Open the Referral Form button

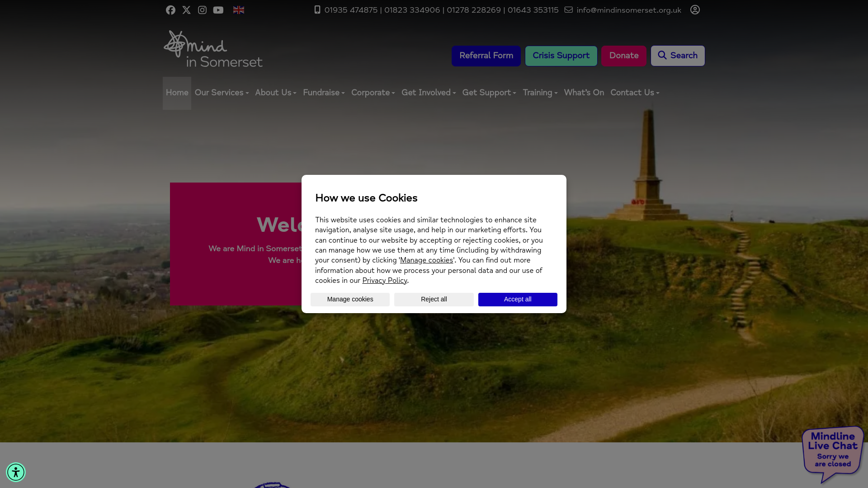486,56
